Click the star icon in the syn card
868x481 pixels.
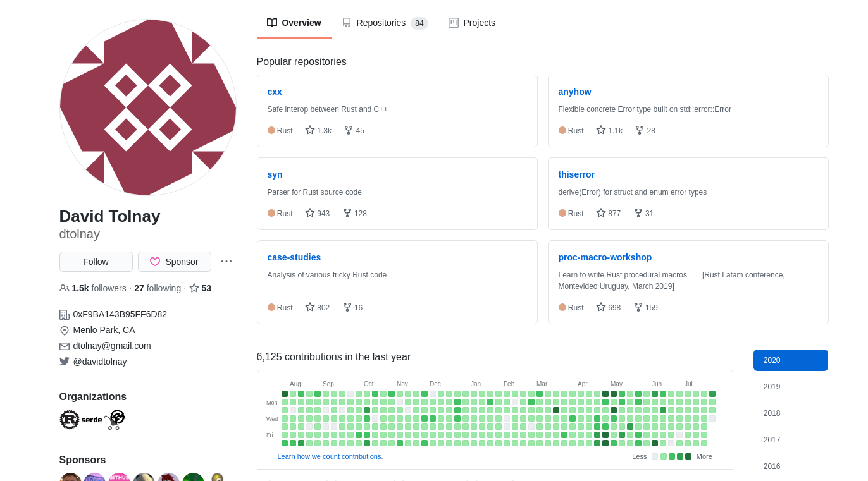[310, 213]
